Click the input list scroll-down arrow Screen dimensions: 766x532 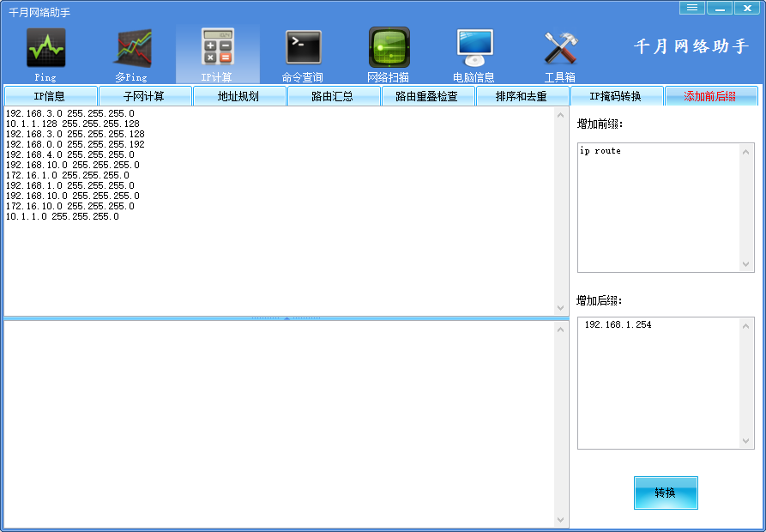coord(560,308)
